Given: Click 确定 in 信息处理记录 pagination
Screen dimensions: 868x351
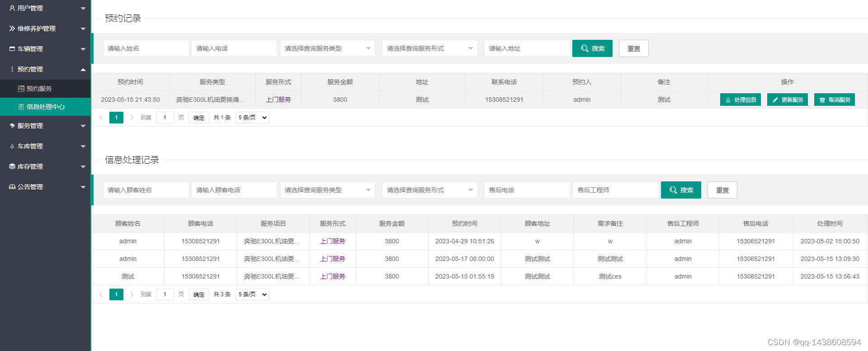Looking at the screenshot, I should [x=199, y=294].
